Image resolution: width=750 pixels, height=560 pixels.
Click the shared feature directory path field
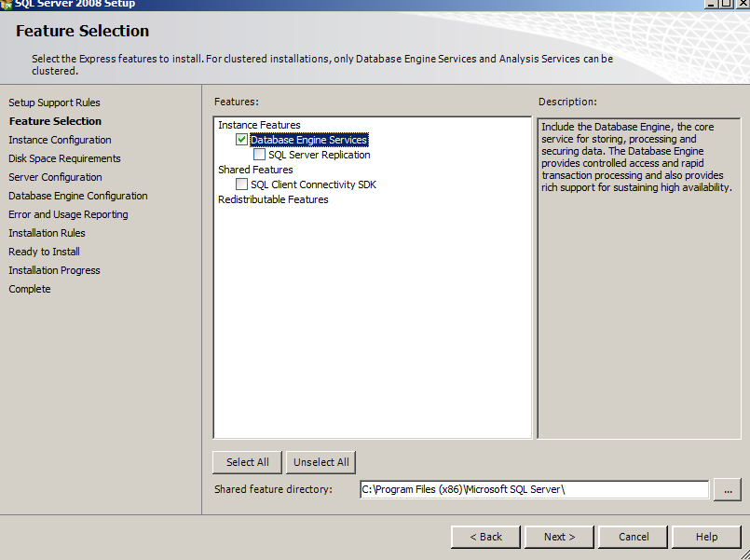tap(534, 489)
